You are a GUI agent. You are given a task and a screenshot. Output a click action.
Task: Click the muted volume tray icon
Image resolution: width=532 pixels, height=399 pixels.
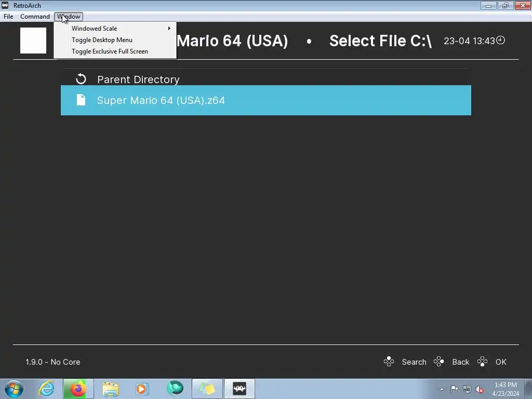[x=480, y=389]
